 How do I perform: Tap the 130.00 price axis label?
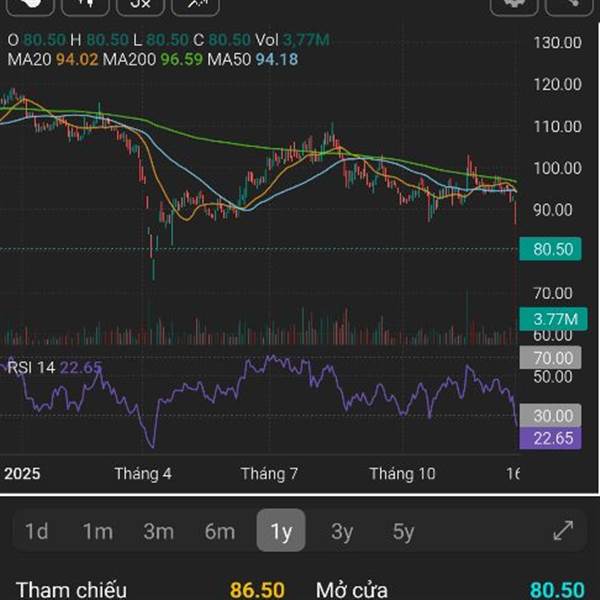click(558, 42)
